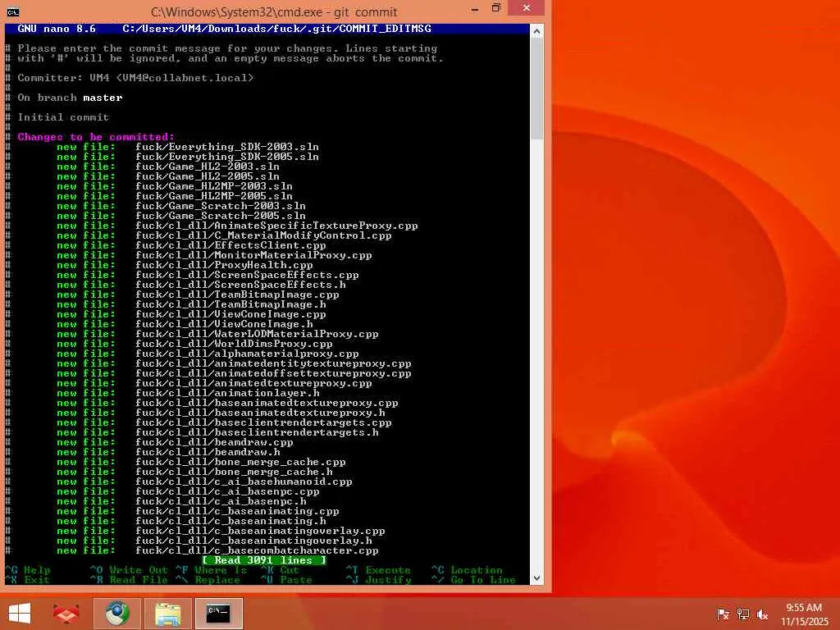Viewport: 840px width, 630px height.
Task: Click the Everything_SDK-2003.sln line
Action: [x=227, y=147]
